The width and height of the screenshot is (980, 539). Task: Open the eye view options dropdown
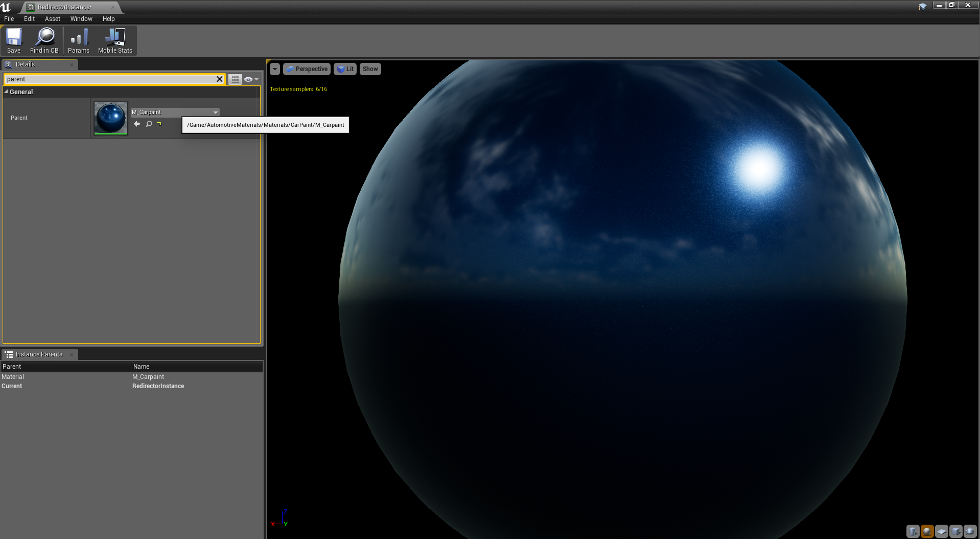pyautogui.click(x=251, y=79)
